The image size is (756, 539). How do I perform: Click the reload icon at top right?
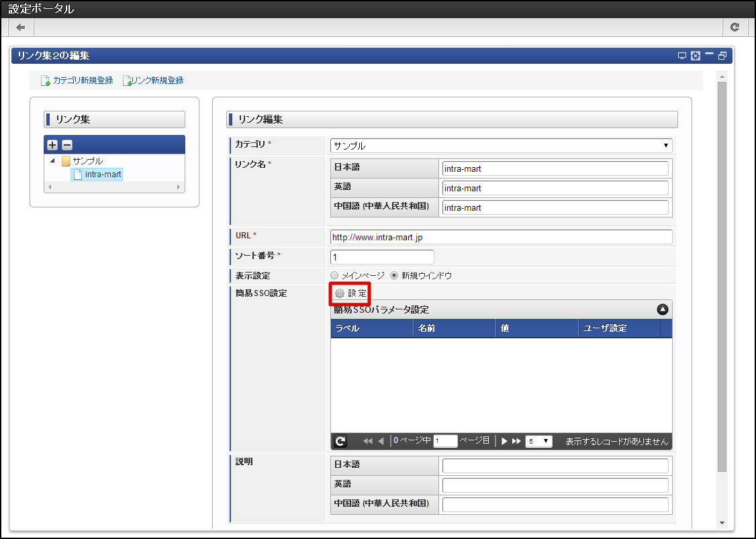(x=735, y=28)
